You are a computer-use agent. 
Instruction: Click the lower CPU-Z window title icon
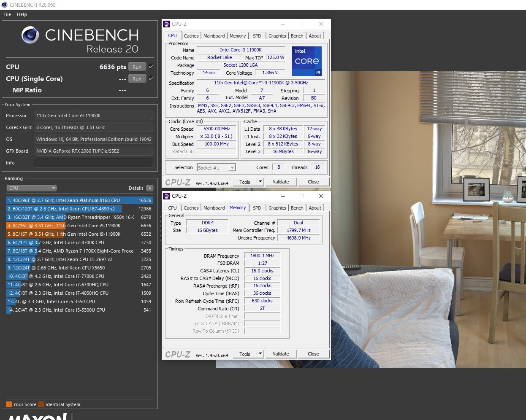point(166,196)
